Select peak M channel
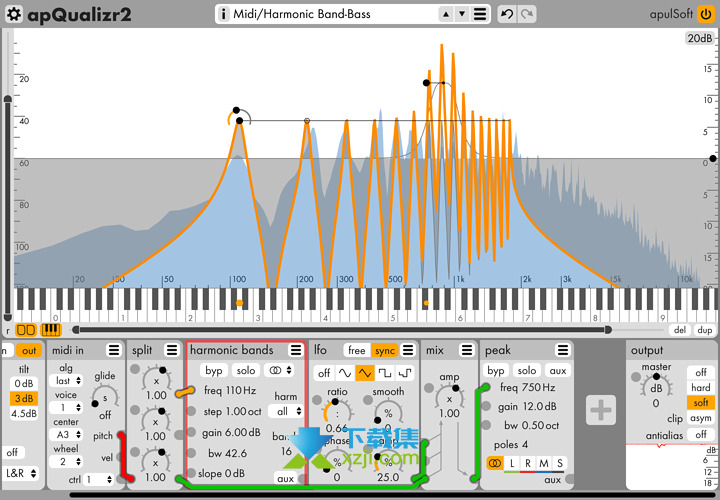720x500 pixels. coord(544,464)
